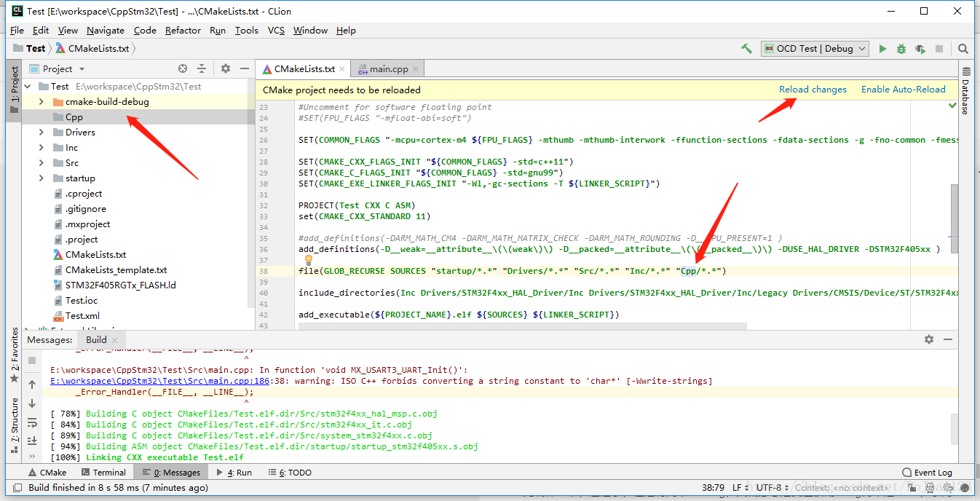This screenshot has height=501, width=980.
Task: Click the stop square in Messages panel
Action: [x=32, y=360]
